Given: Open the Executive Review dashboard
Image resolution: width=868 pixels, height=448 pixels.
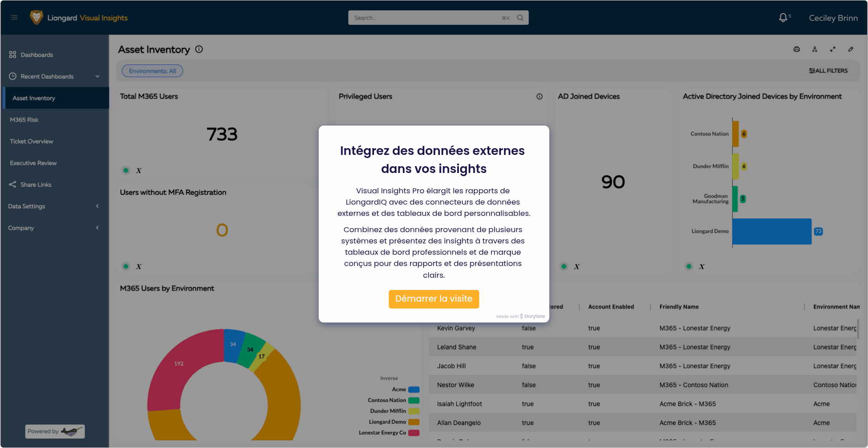Looking at the screenshot, I should (x=33, y=163).
